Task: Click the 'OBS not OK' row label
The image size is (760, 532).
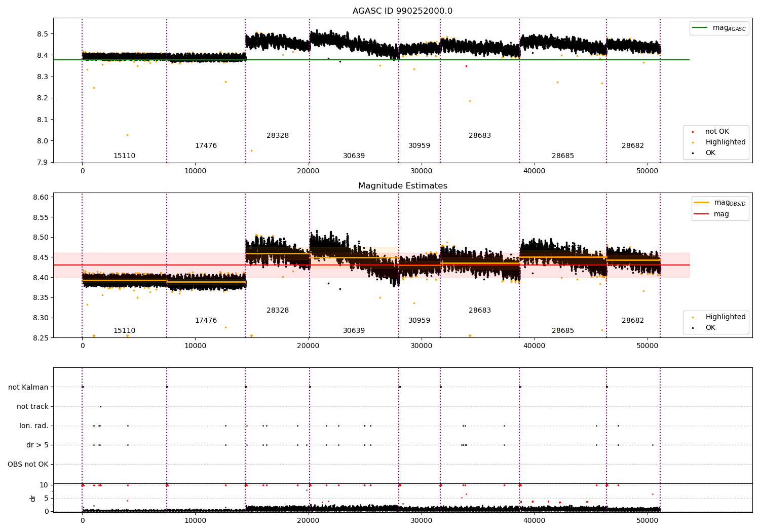Action: 28,465
